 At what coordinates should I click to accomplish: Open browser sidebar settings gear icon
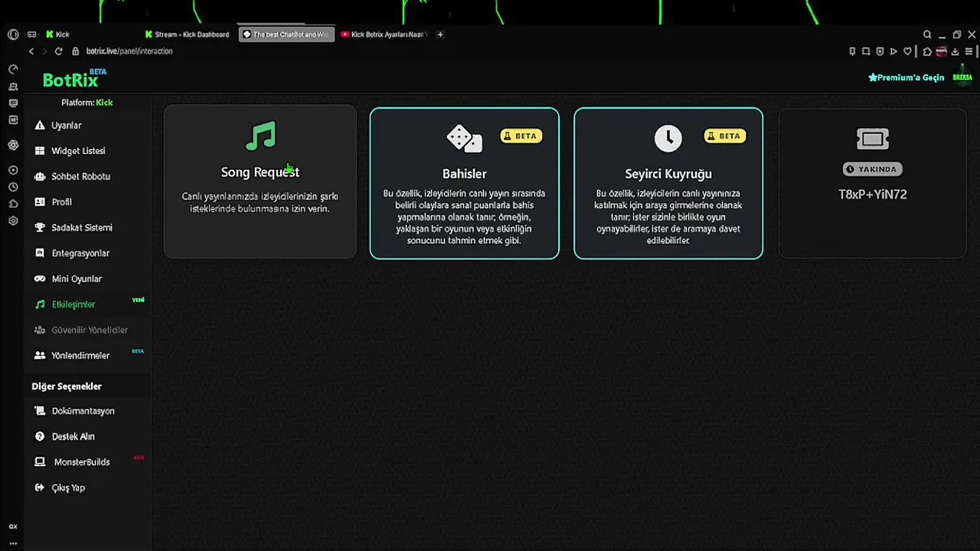tap(13, 220)
